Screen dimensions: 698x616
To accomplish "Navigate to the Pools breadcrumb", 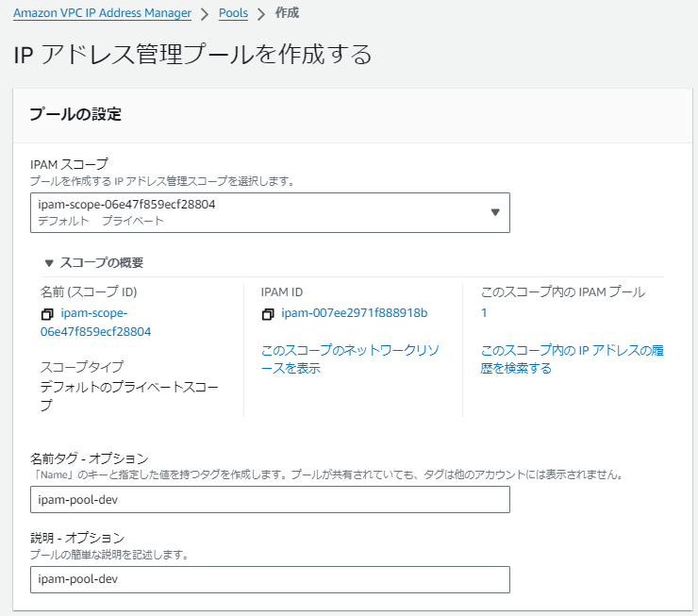I will [x=233, y=13].
